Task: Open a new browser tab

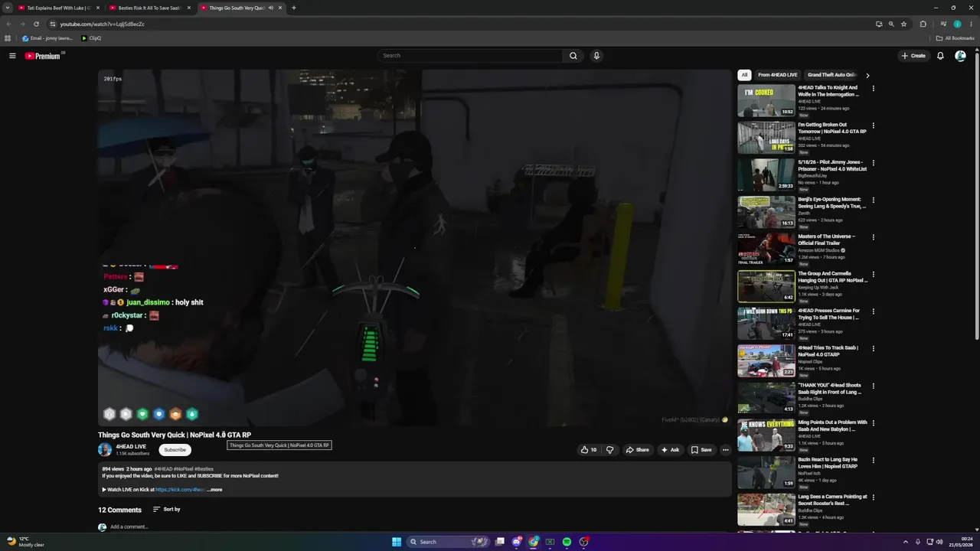Action: [x=294, y=8]
